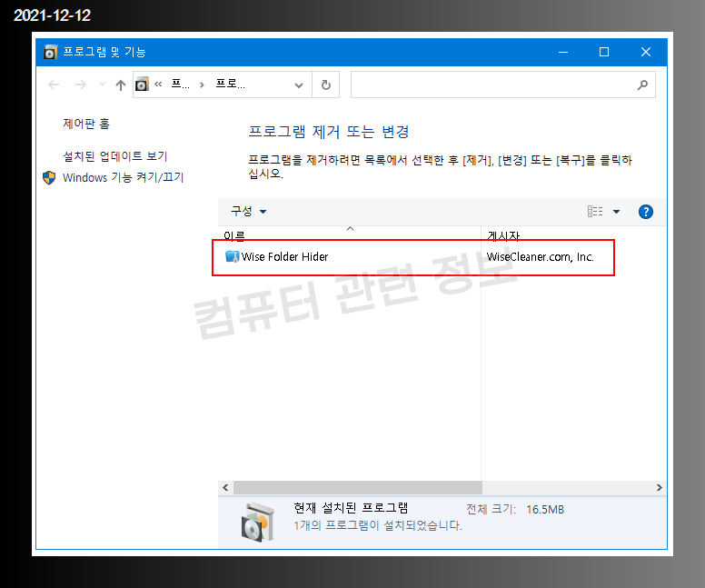The image size is (705, 588).
Task: Refresh the programs list
Action: [x=326, y=85]
